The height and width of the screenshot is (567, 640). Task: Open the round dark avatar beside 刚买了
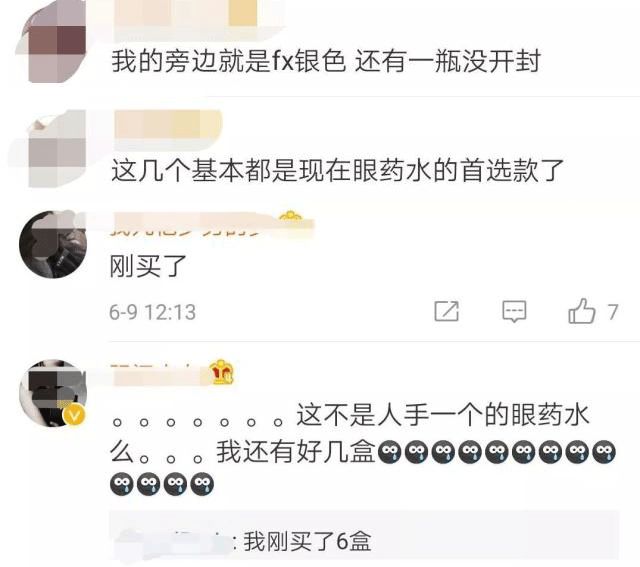[53, 245]
